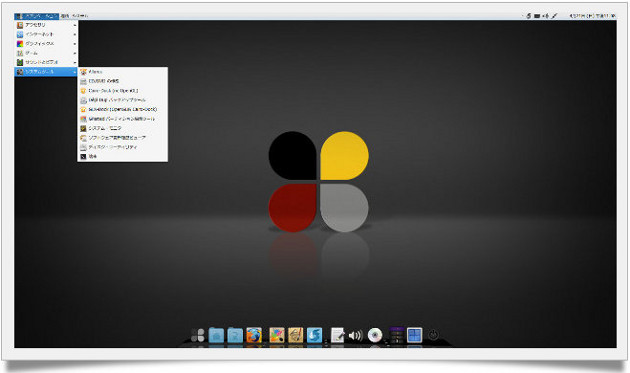This screenshot has width=630, height=373.
Task: Click the terminal icon beside 端末
Action: click(83, 156)
